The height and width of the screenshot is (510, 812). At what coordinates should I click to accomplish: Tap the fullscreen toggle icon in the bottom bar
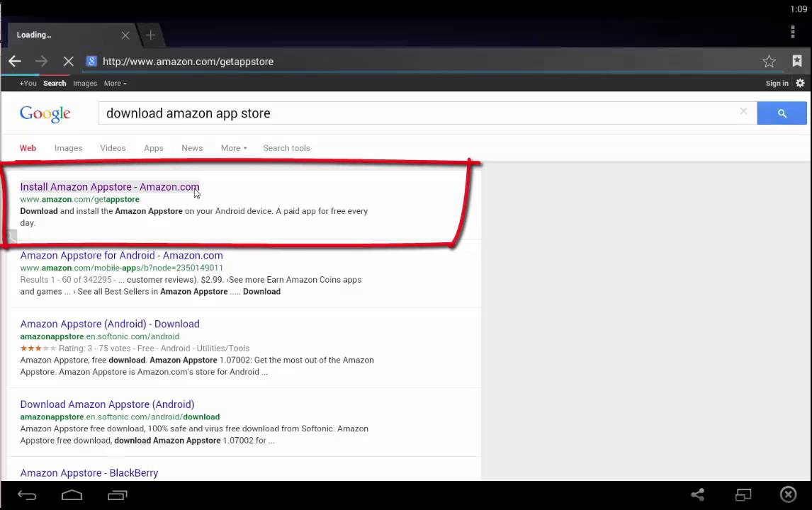click(x=743, y=495)
